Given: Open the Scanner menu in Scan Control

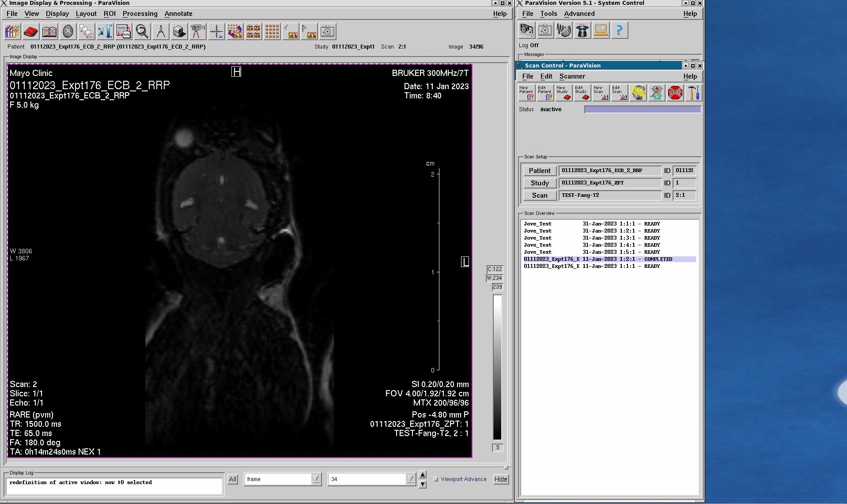Looking at the screenshot, I should click(x=572, y=76).
